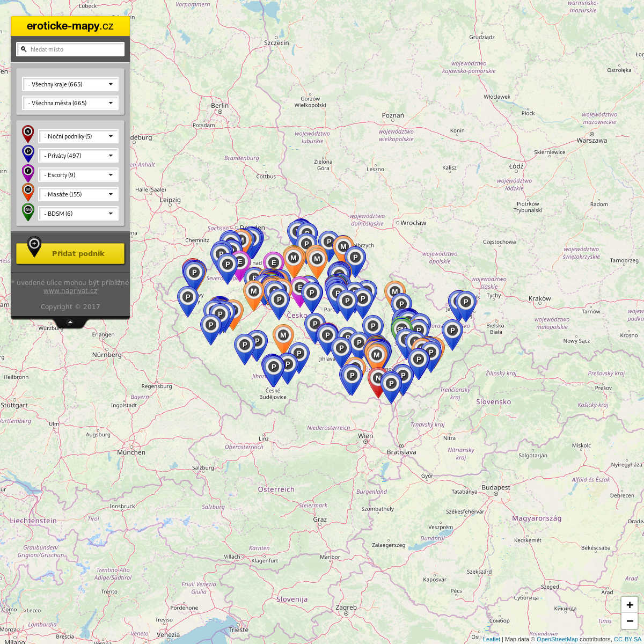
Task: Click the eroticke-mapy.cz logo
Action: tap(70, 26)
